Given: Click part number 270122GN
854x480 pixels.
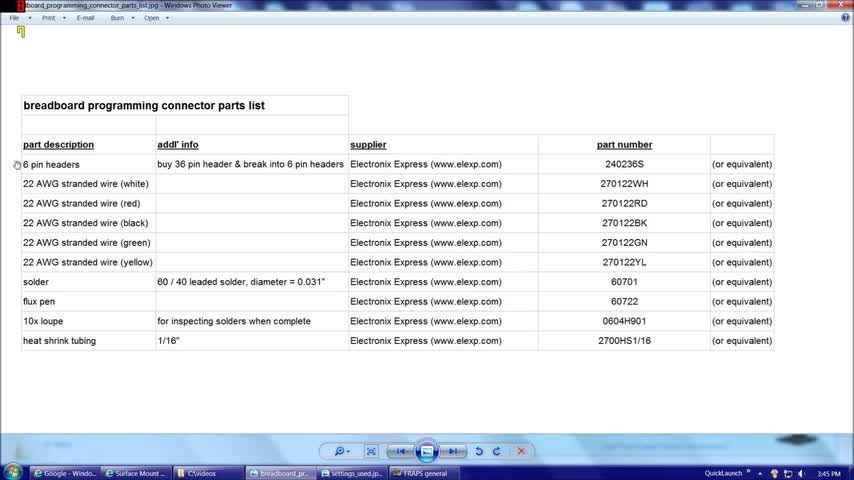Looking at the screenshot, I should (x=624, y=243).
